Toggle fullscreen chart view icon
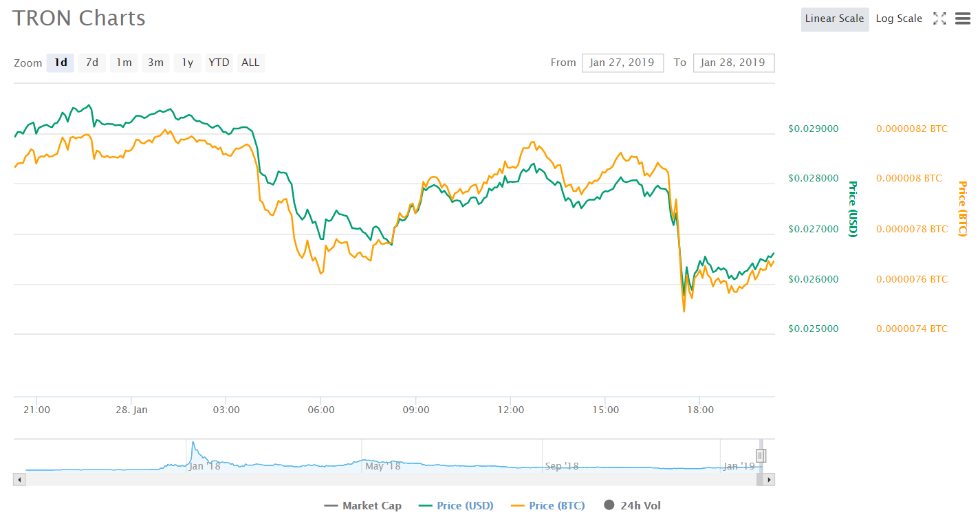The height and width of the screenshot is (519, 980). click(x=939, y=19)
